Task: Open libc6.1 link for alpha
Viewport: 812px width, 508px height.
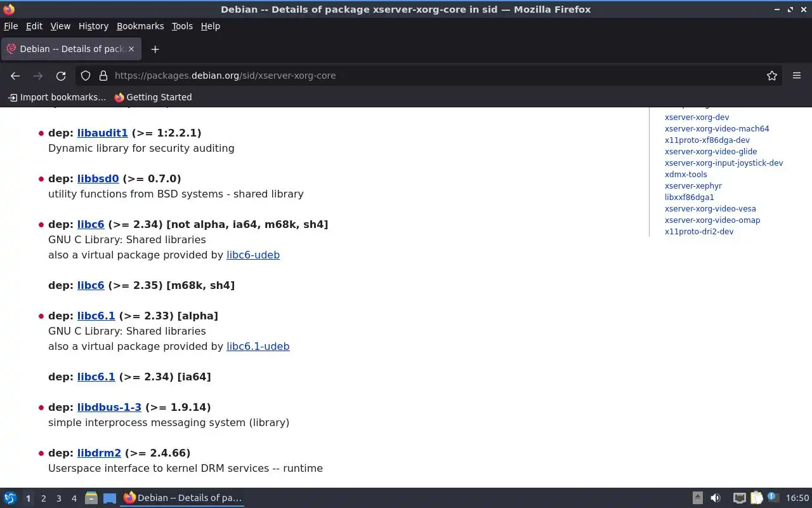Action: pyautogui.click(x=96, y=316)
